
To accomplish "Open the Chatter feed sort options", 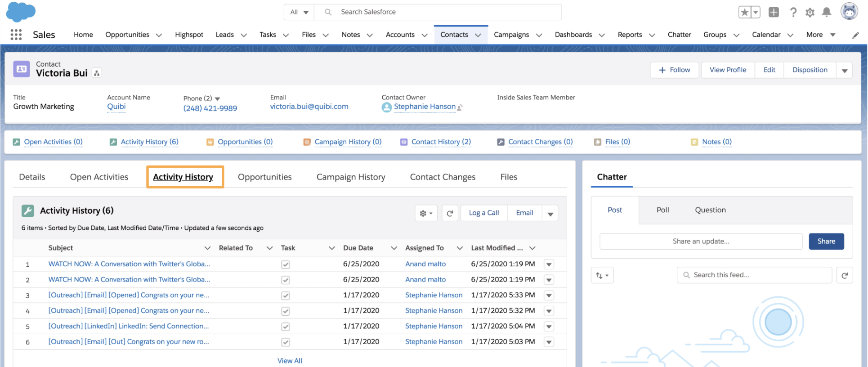I will coord(602,275).
